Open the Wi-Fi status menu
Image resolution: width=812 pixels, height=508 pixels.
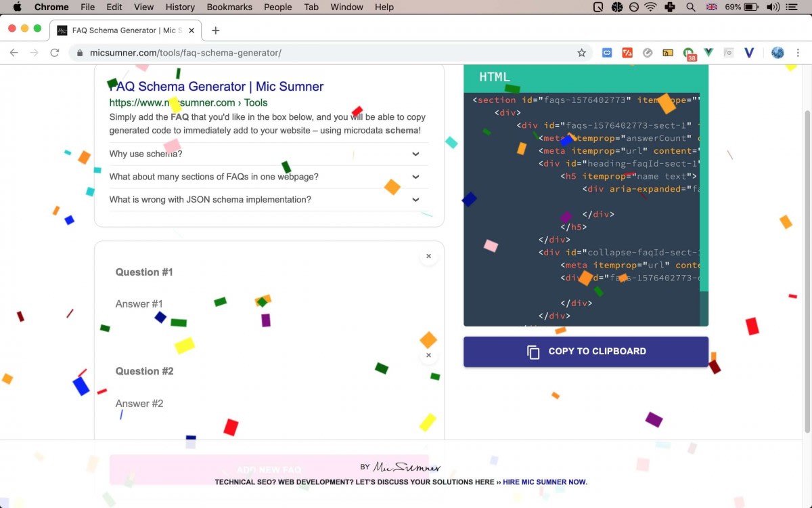click(651, 7)
